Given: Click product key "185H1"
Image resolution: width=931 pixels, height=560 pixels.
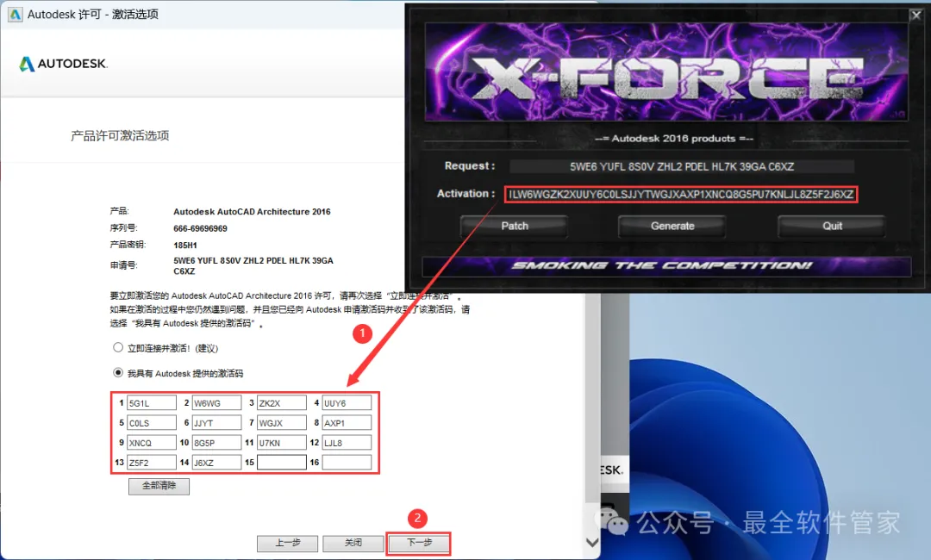Looking at the screenshot, I should click(x=185, y=245).
